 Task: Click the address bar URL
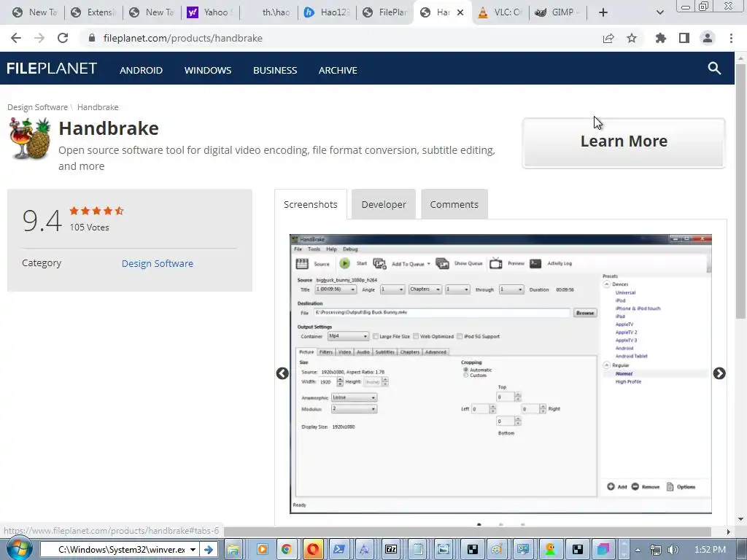tap(183, 38)
